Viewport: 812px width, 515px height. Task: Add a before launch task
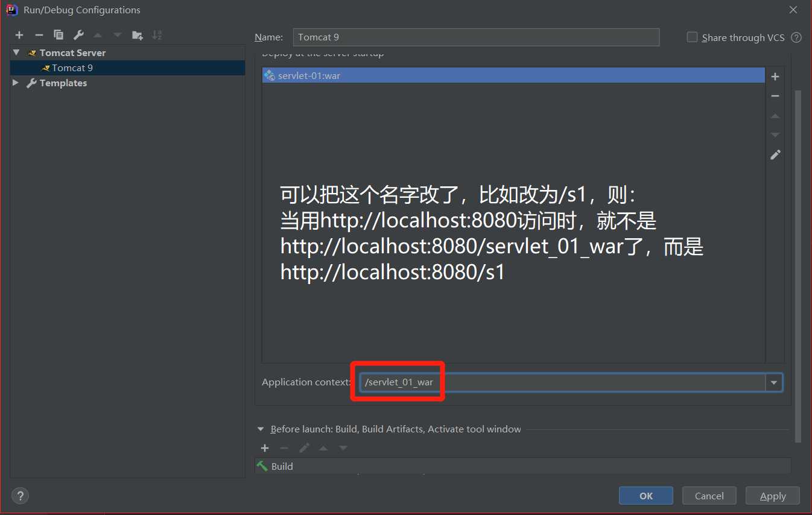265,448
